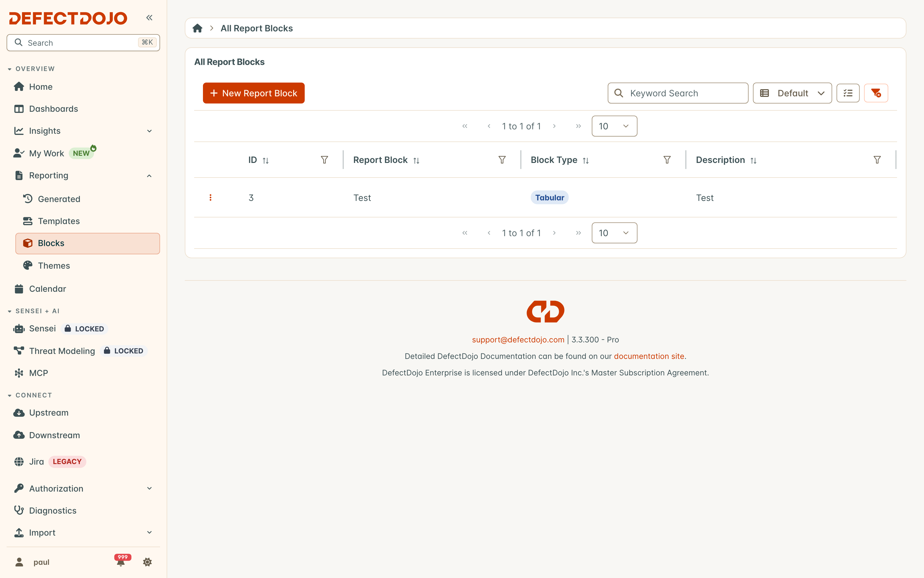Sort by ID column arrows
Viewport: 924px width, 578px height.
(x=266, y=160)
